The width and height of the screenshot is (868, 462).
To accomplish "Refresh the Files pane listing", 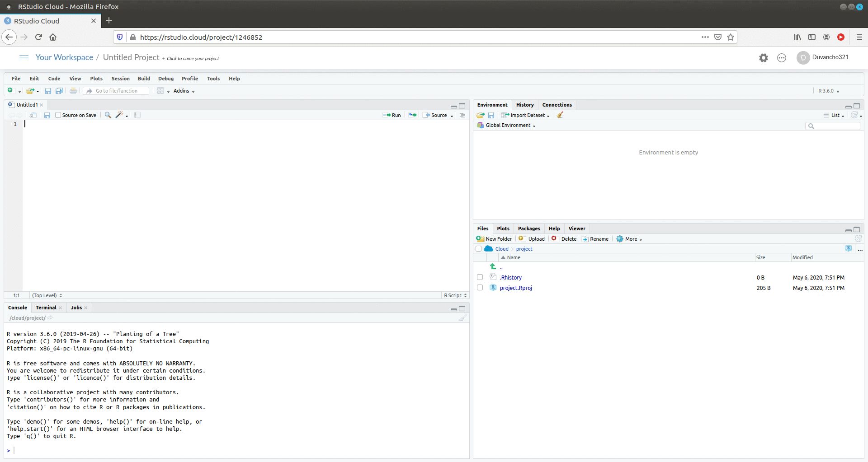I will tap(858, 238).
